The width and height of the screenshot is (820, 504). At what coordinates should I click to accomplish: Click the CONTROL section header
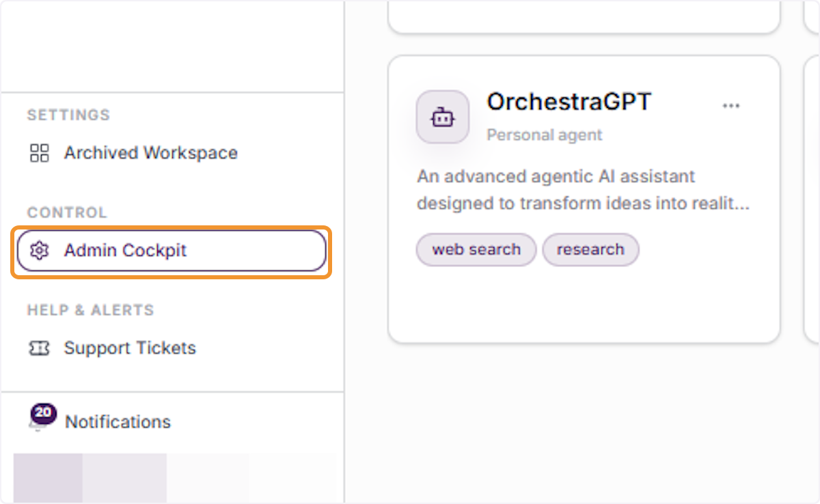[x=67, y=212]
